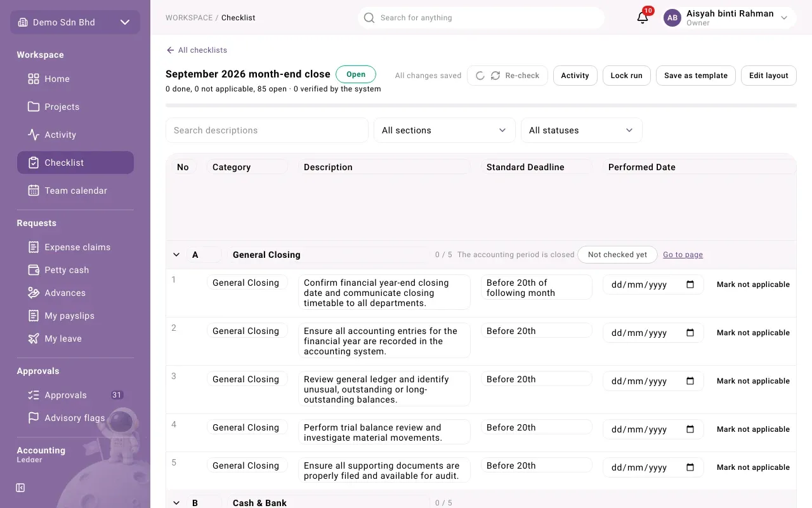Viewport: 812px width, 508px height.
Task: Open My payslips in the sidebar
Action: tap(75, 316)
